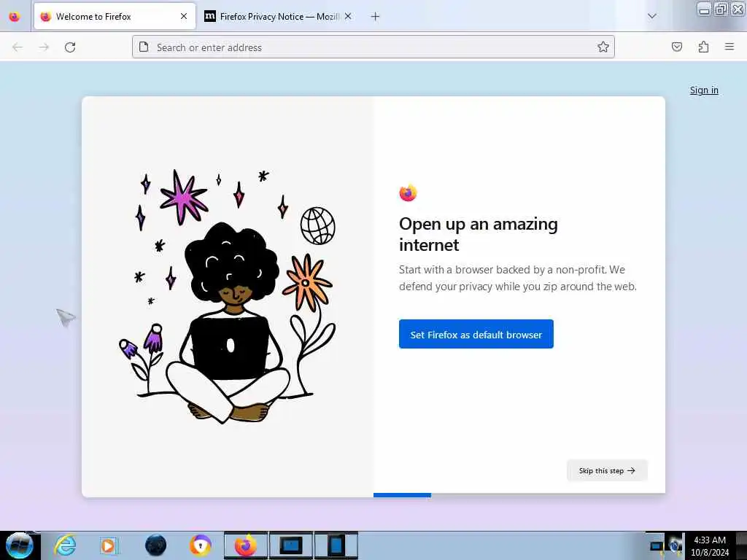Go back one page

tap(18, 47)
